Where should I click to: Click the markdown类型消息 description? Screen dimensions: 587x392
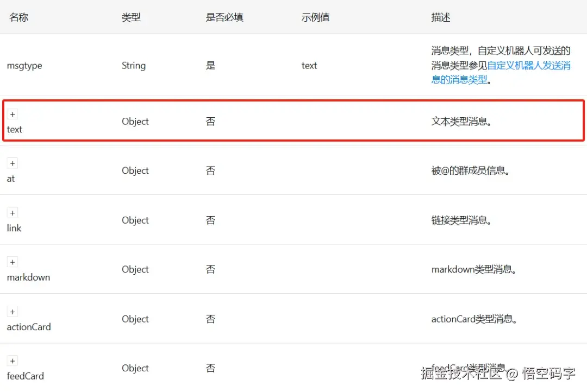tap(474, 269)
